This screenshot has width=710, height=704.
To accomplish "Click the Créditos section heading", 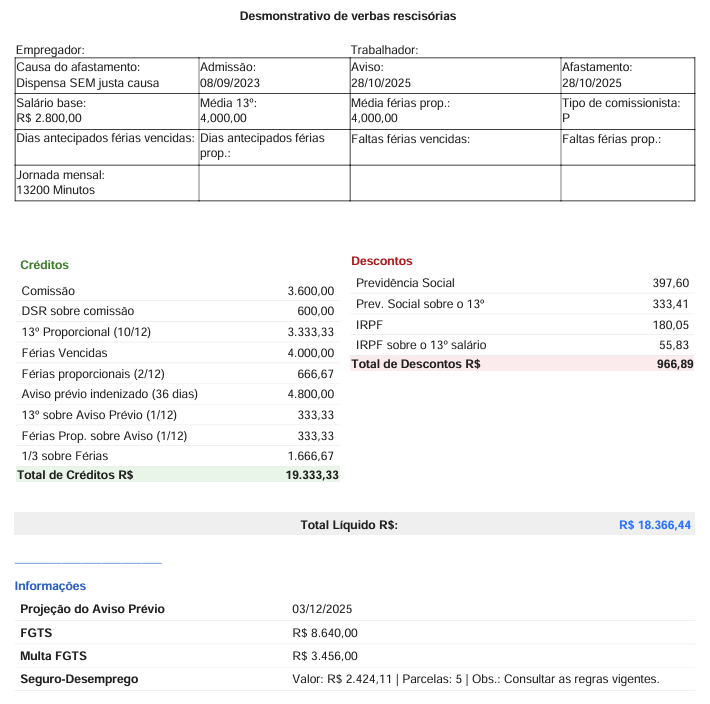I will (x=44, y=265).
